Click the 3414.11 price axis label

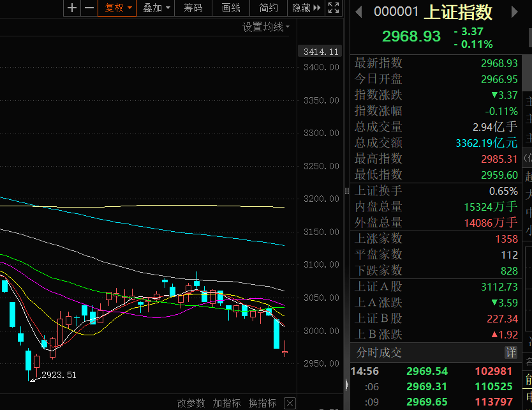pyautogui.click(x=321, y=52)
